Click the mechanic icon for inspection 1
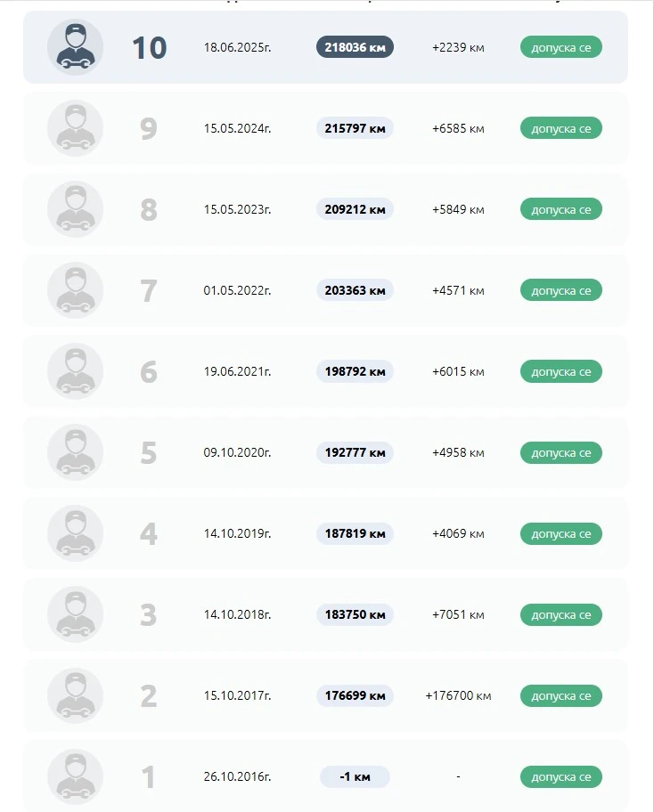654x812 pixels. click(75, 776)
